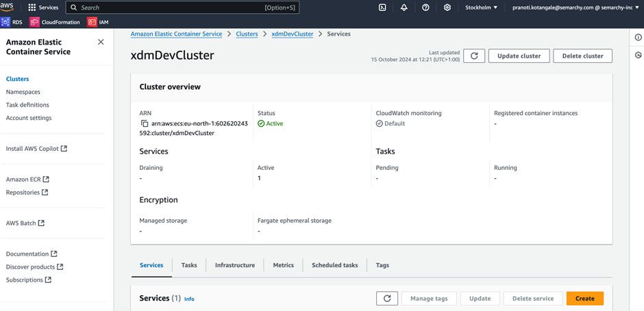Click the orange Create button
The image size is (644, 311).
click(585, 298)
